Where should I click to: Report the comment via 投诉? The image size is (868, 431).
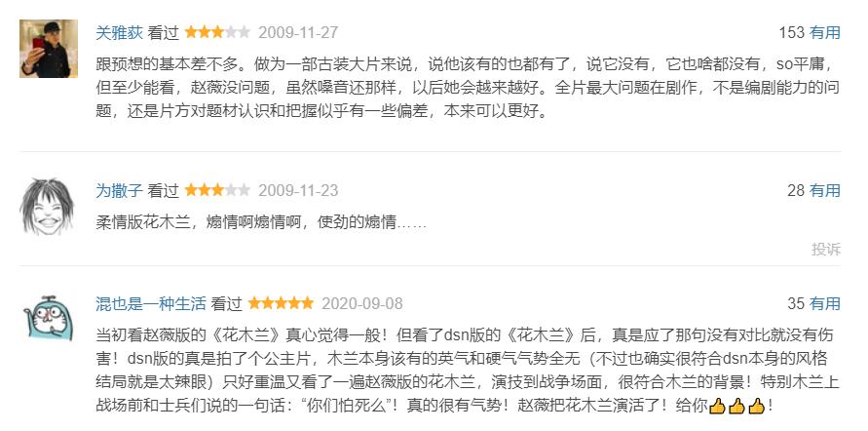pos(826,250)
